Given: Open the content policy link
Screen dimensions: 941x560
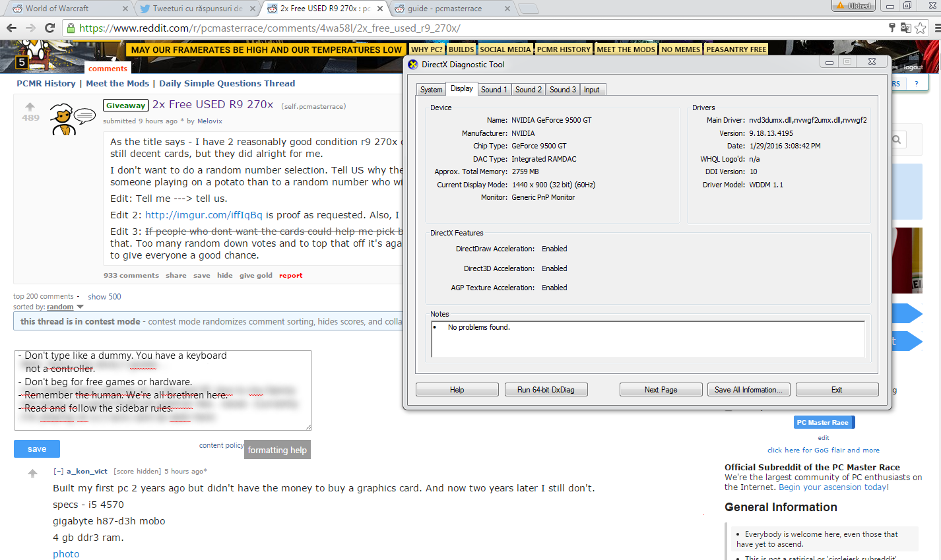Looking at the screenshot, I should [222, 445].
